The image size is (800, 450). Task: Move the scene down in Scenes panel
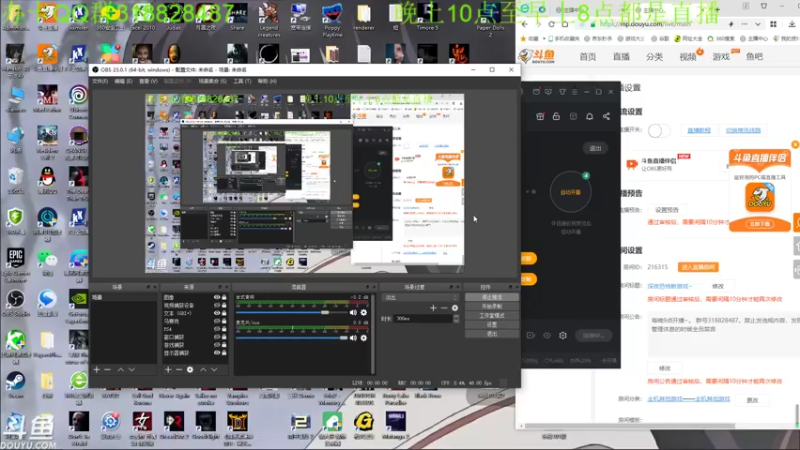click(132, 369)
